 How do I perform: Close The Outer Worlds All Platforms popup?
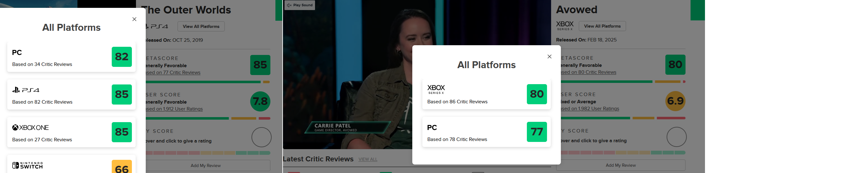pyautogui.click(x=134, y=19)
